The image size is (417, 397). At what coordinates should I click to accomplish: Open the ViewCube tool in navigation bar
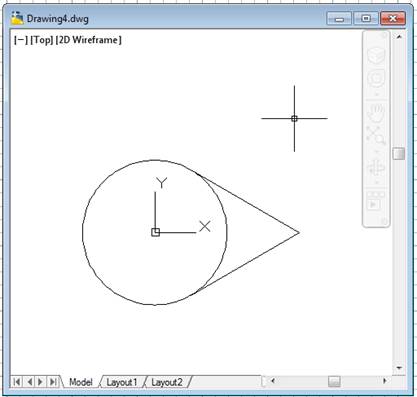pyautogui.click(x=376, y=55)
